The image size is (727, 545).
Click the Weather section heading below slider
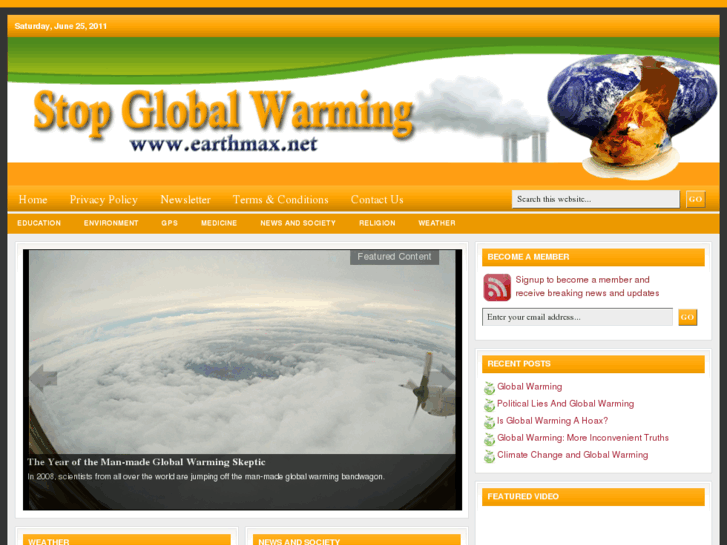point(49,541)
